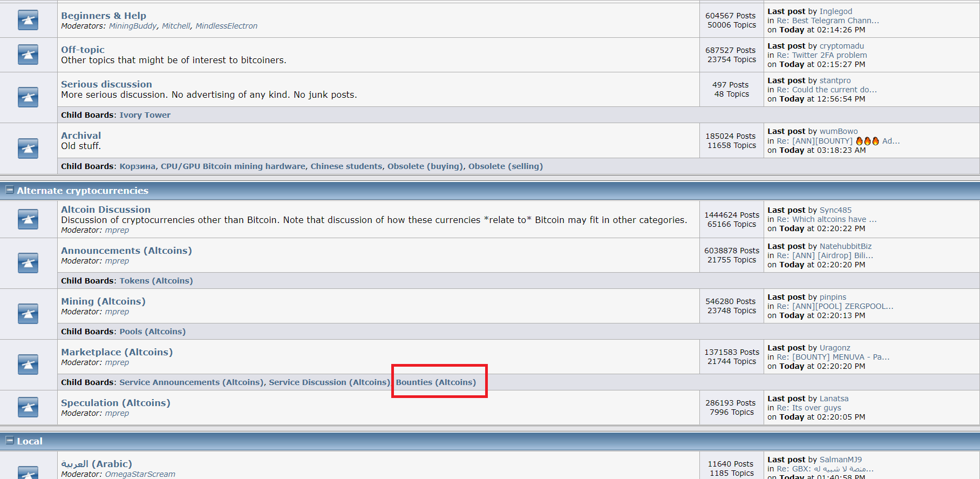Click the board icon beside Archival
This screenshot has height=479, width=980.
pyautogui.click(x=28, y=149)
